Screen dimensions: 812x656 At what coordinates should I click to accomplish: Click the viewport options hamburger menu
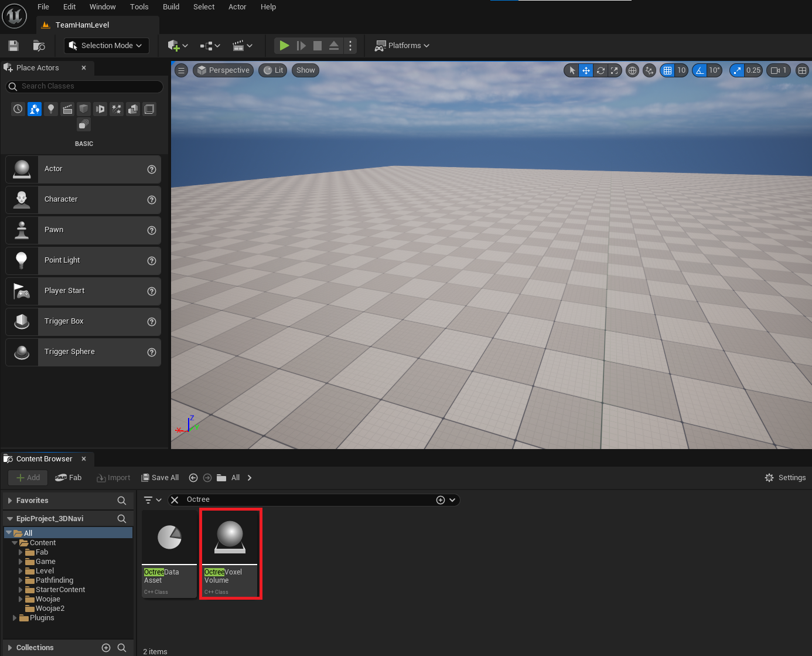point(182,70)
